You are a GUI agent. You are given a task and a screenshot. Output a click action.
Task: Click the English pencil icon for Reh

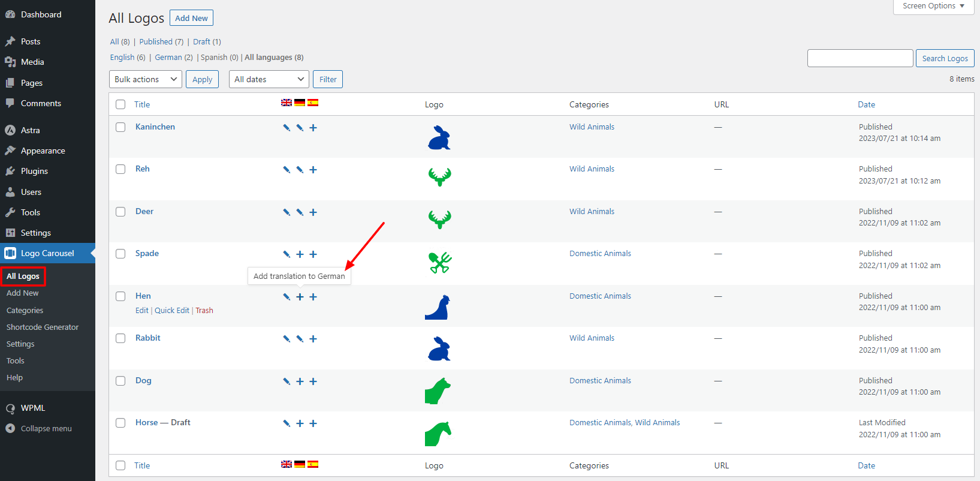[287, 170]
